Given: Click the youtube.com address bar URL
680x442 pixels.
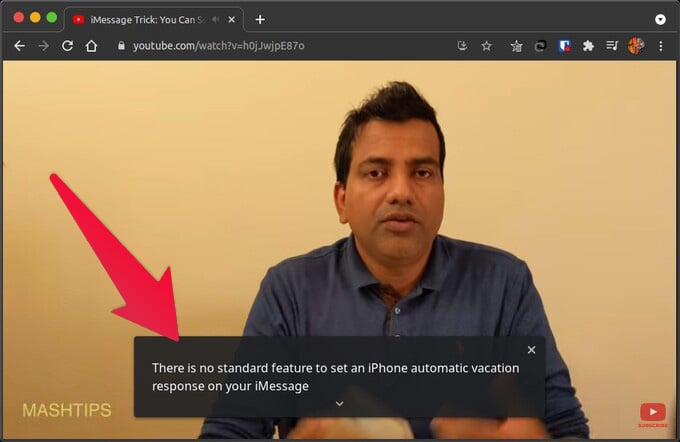Looking at the screenshot, I should (219, 46).
